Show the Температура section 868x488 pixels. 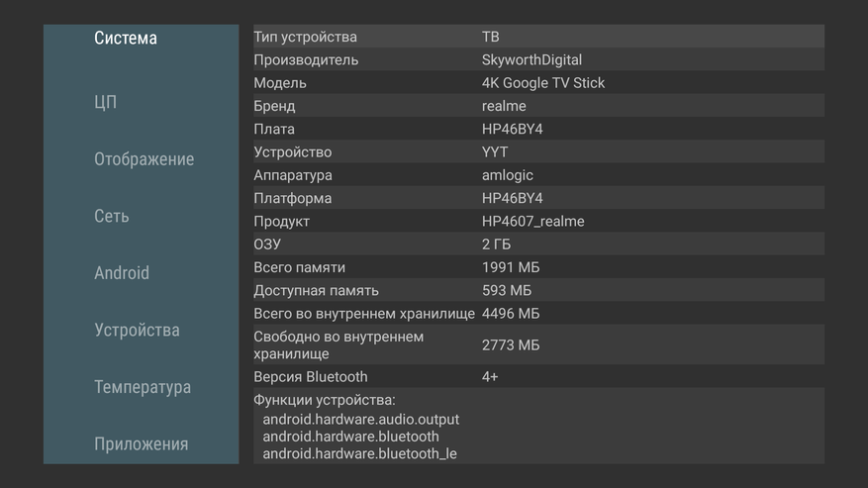143,387
